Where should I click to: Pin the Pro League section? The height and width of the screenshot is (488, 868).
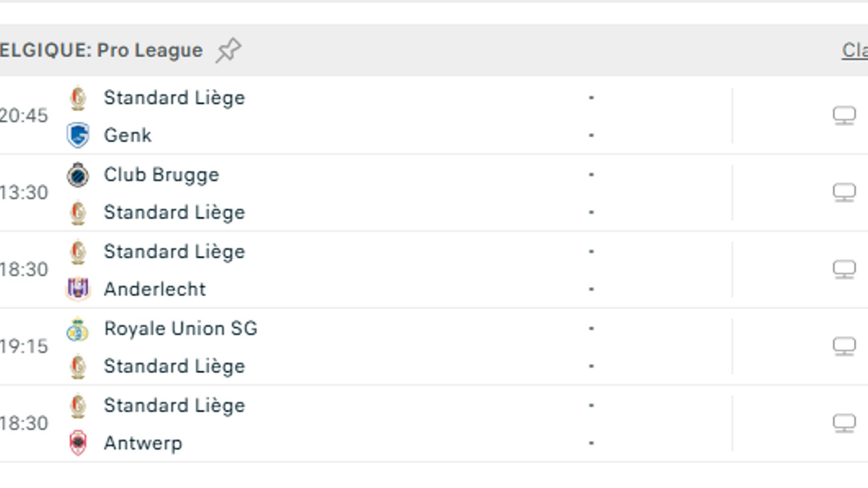point(230,50)
